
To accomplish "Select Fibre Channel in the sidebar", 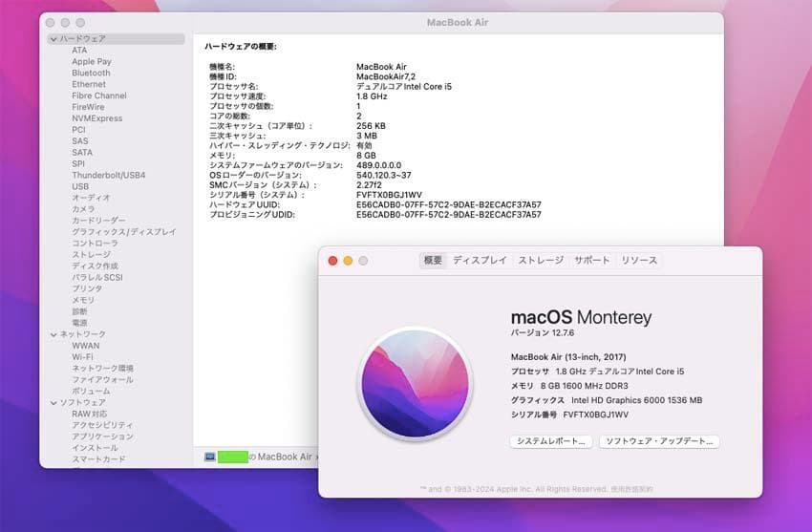I will pos(99,96).
